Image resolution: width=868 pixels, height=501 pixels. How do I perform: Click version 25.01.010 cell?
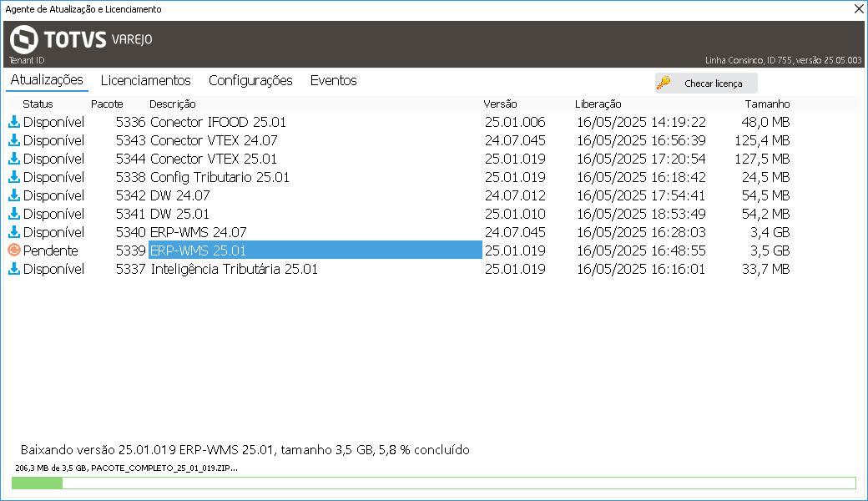click(516, 213)
